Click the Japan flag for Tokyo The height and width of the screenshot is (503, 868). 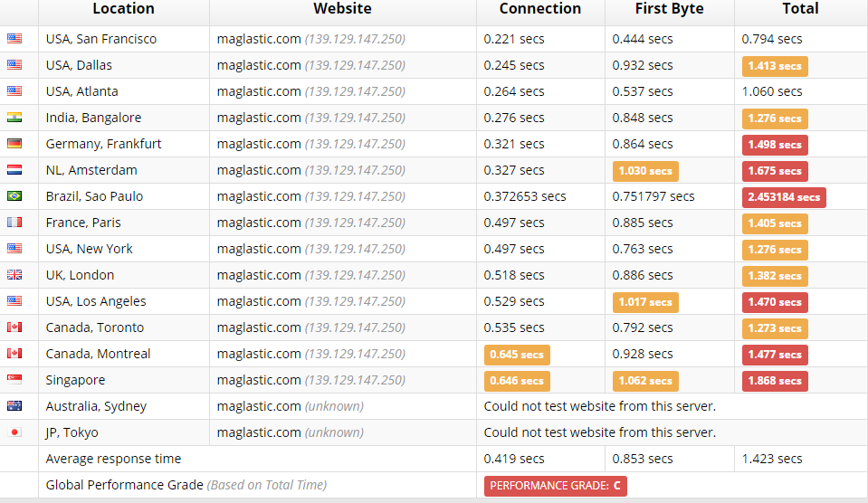(x=14, y=432)
